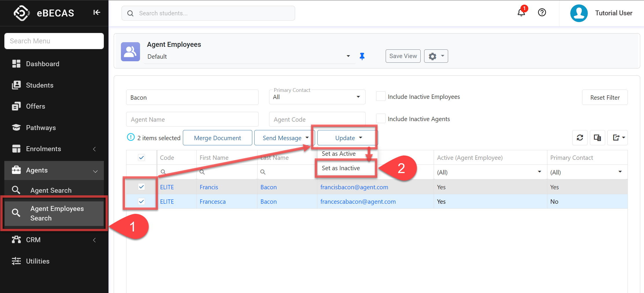The height and width of the screenshot is (293, 644).
Task: Toggle the select-all header checkbox
Action: pyautogui.click(x=141, y=157)
